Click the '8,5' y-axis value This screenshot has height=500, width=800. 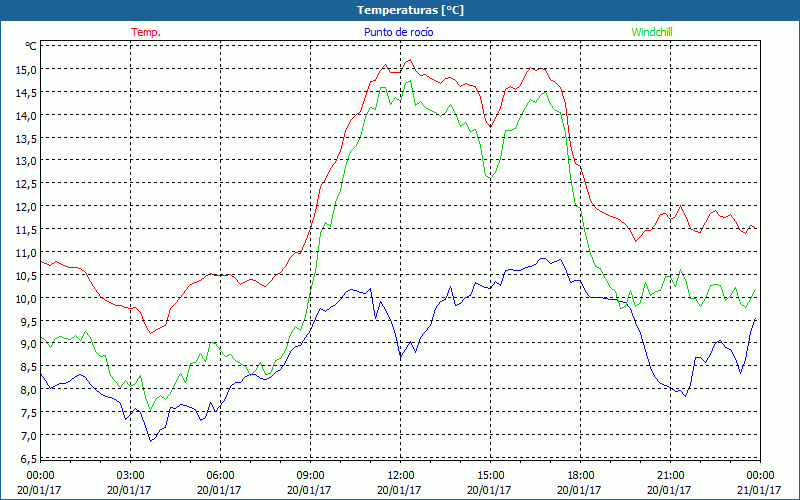[28, 367]
